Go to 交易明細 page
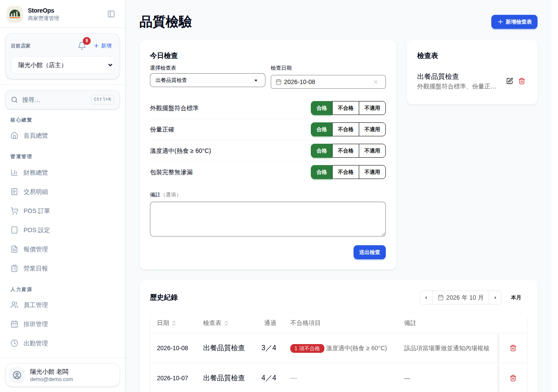The width and height of the screenshot is (558, 392). (x=62, y=192)
